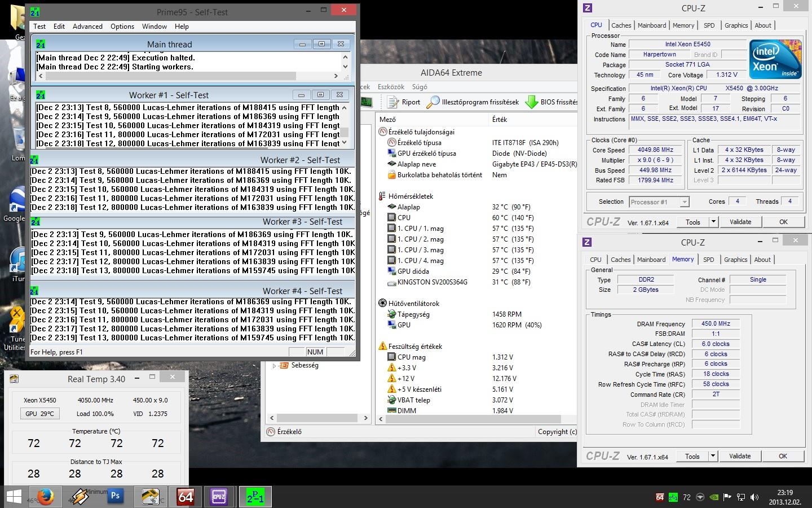Switch to Memory tab in upper CPU-Z

pyautogui.click(x=683, y=25)
